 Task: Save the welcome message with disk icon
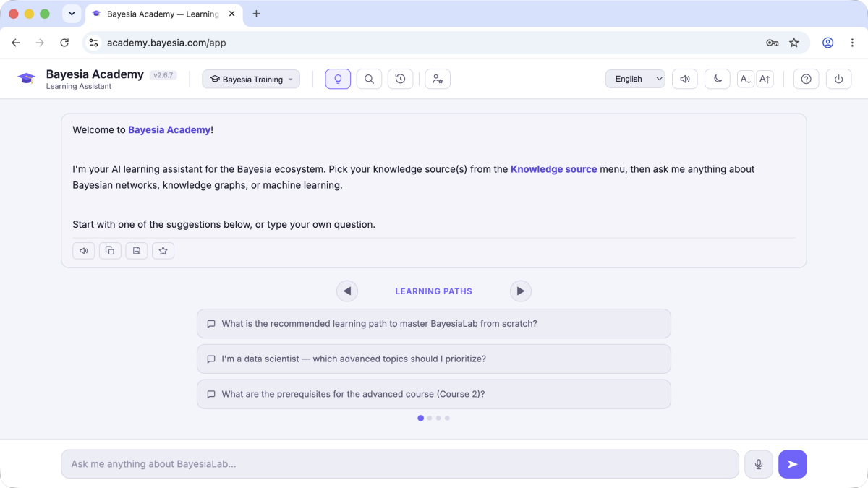point(137,251)
